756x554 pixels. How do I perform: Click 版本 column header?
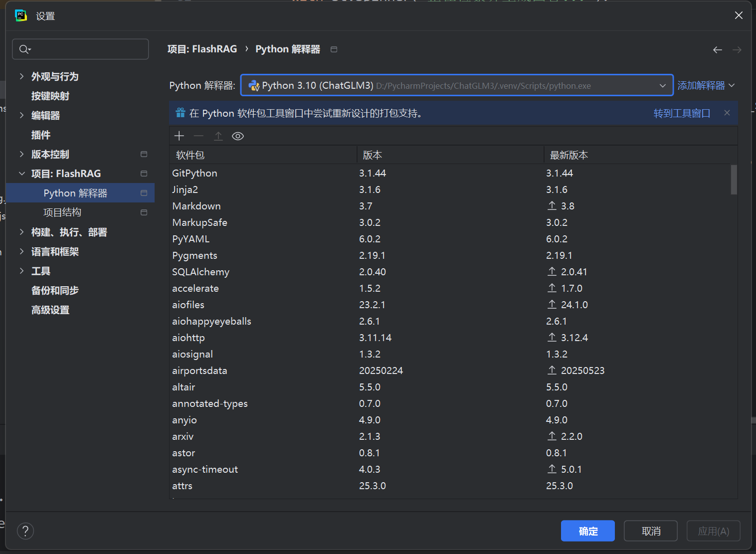click(450, 155)
